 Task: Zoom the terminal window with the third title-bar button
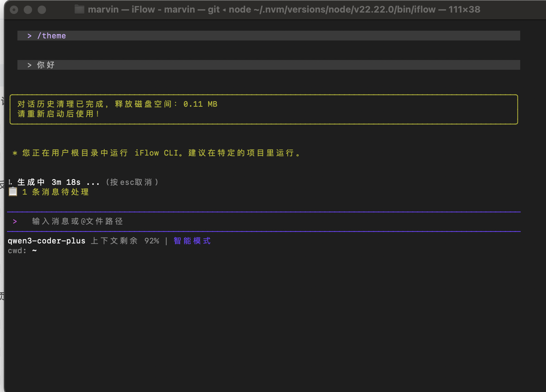point(42,10)
